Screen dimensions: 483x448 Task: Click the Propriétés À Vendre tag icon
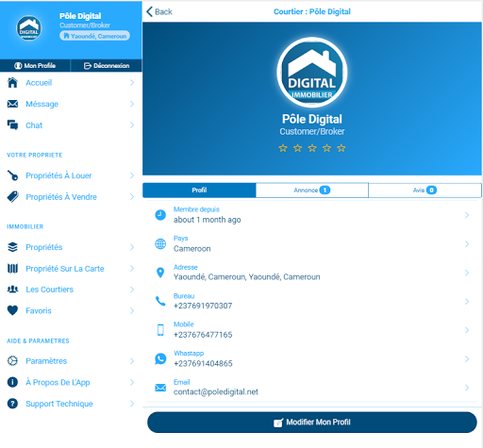point(12,197)
